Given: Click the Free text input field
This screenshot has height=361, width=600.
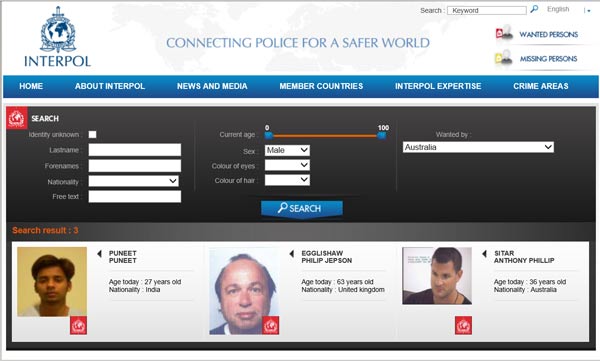Looking at the screenshot, I should point(135,196).
